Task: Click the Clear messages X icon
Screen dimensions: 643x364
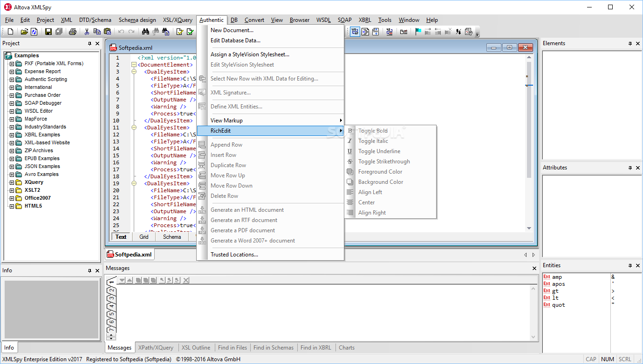Action: coord(186,280)
